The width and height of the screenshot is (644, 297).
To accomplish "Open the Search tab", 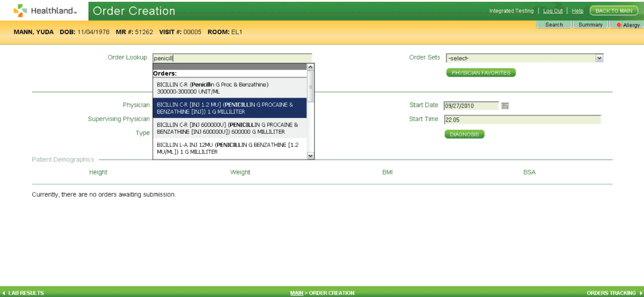I will click(554, 25).
